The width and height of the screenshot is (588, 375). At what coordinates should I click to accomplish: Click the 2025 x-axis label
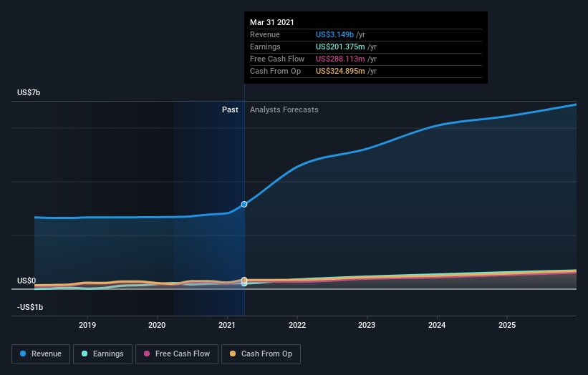click(507, 325)
